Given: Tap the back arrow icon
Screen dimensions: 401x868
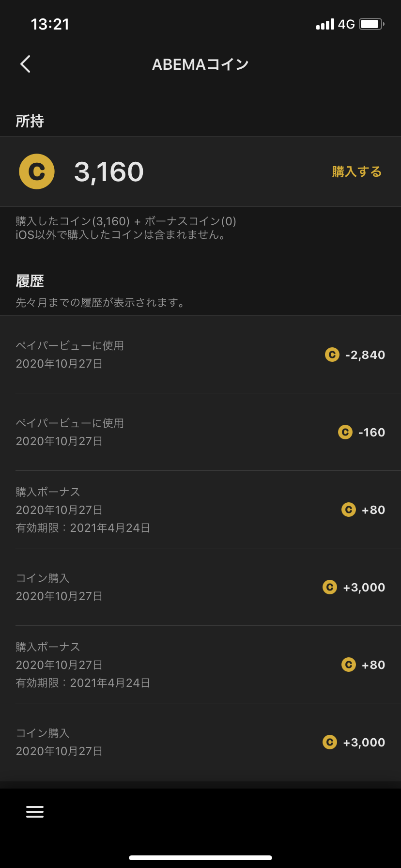Looking at the screenshot, I should 26,64.
